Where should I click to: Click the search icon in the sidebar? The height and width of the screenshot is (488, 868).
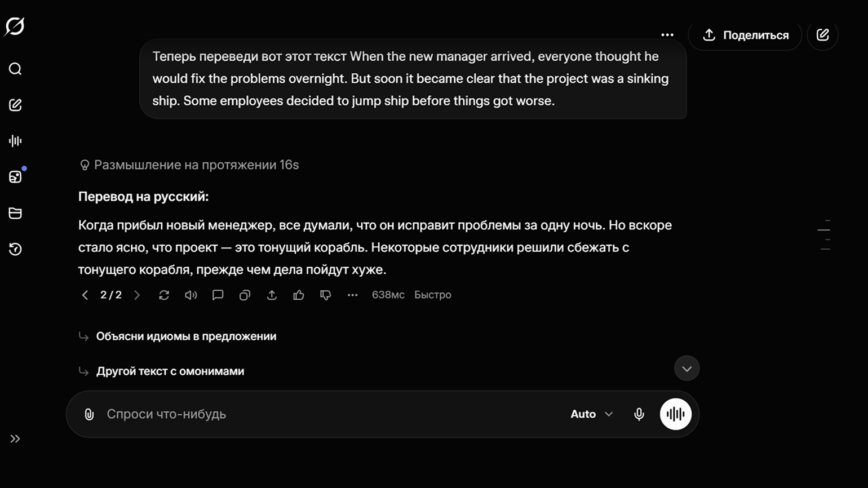(15, 69)
